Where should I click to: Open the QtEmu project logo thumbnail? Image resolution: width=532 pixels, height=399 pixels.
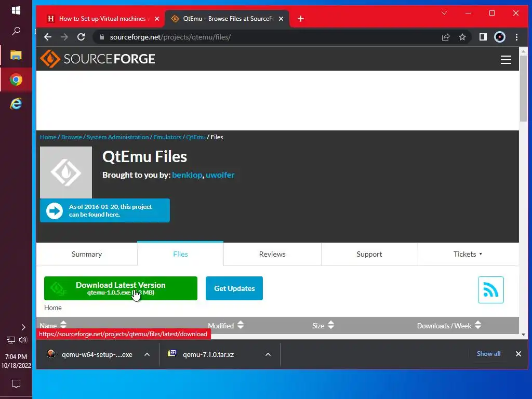(66, 172)
